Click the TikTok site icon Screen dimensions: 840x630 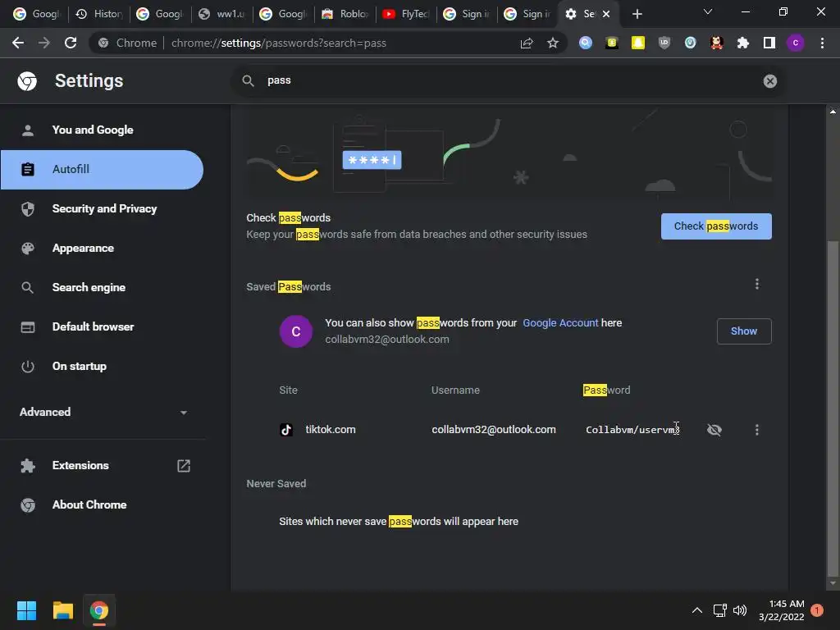coord(286,430)
